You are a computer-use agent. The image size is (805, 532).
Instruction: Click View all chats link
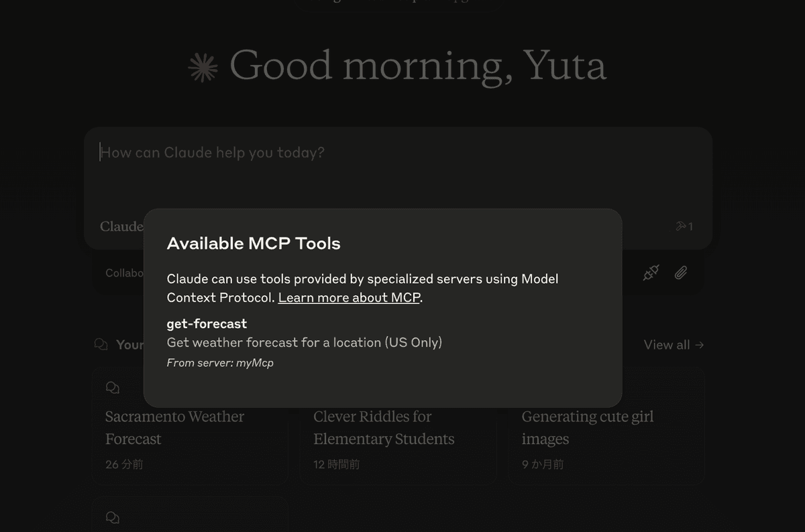coord(674,345)
